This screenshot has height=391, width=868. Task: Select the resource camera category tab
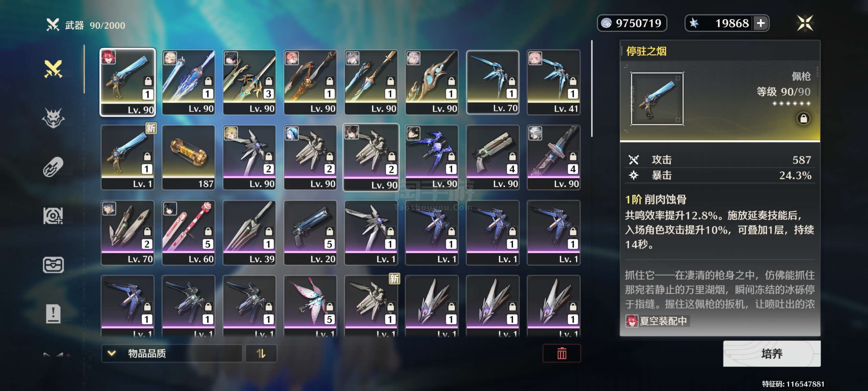53,216
